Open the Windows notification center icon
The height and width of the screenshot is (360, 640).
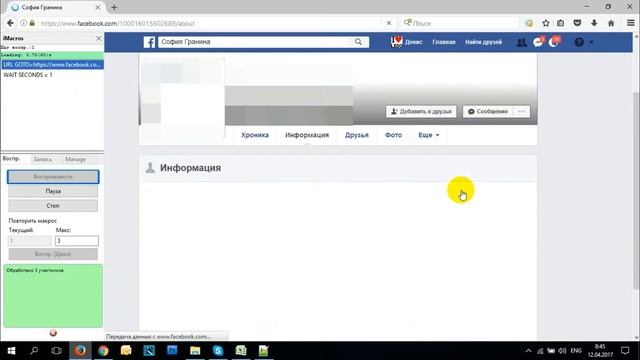625,351
